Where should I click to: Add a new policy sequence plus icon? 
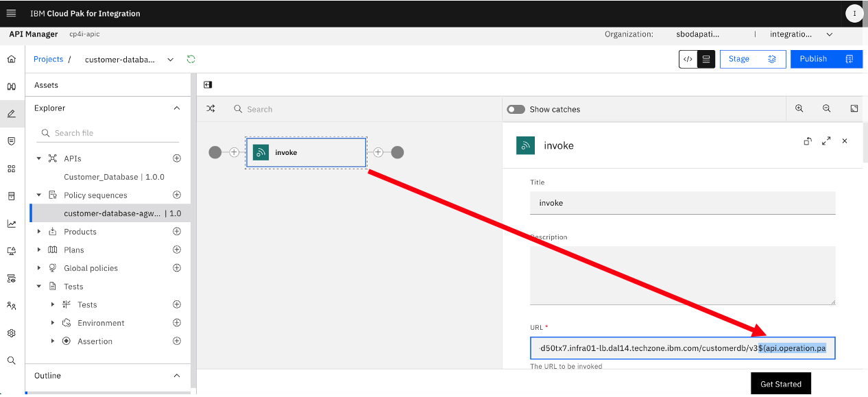pos(176,195)
